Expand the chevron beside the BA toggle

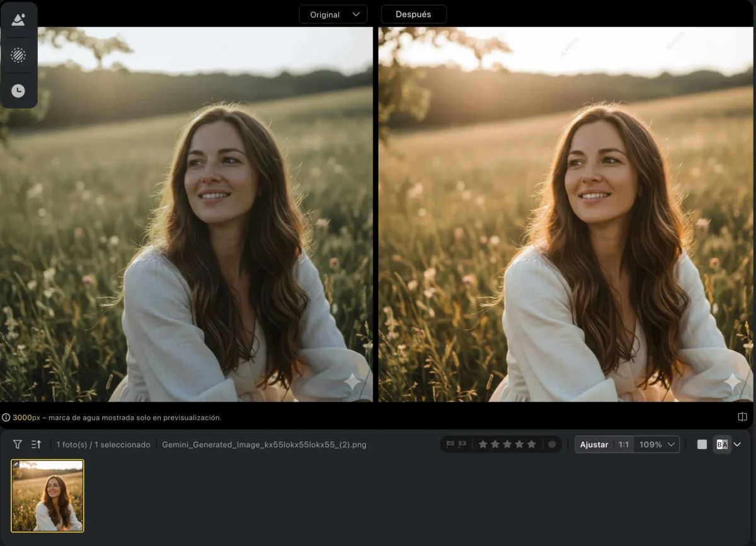(737, 444)
